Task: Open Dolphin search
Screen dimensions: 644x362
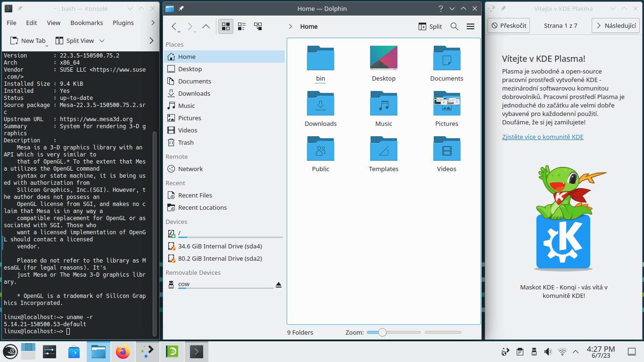Action: click(454, 26)
